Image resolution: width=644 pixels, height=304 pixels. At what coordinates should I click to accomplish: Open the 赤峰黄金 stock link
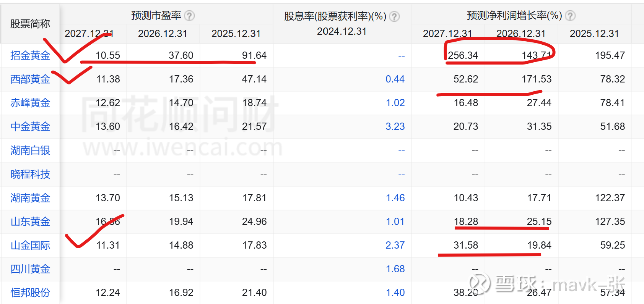[x=30, y=103]
